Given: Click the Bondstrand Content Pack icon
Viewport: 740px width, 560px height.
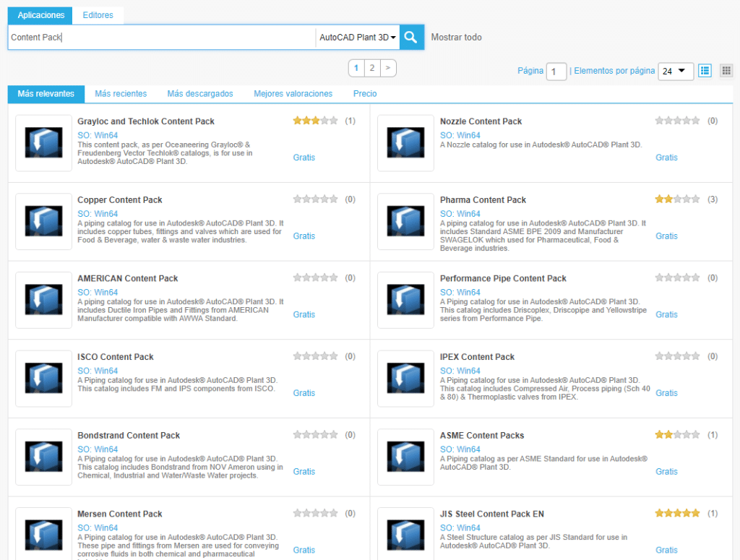Looking at the screenshot, I should tap(43, 457).
